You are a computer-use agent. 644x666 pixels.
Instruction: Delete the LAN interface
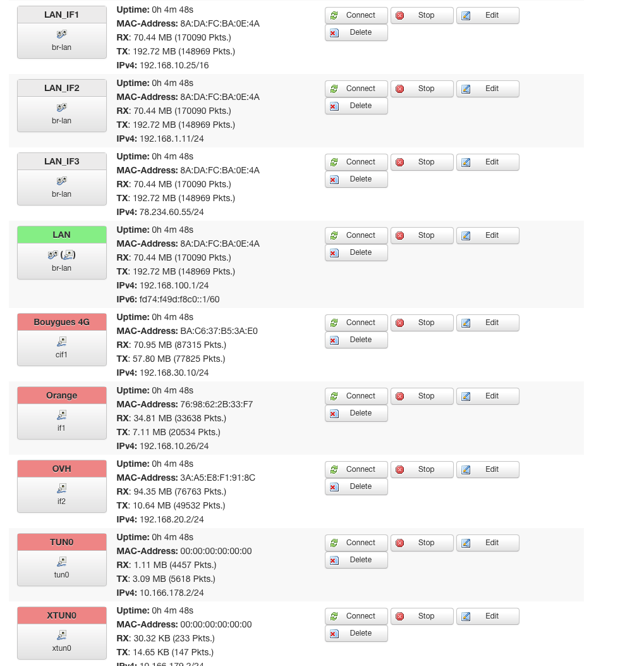[356, 252]
